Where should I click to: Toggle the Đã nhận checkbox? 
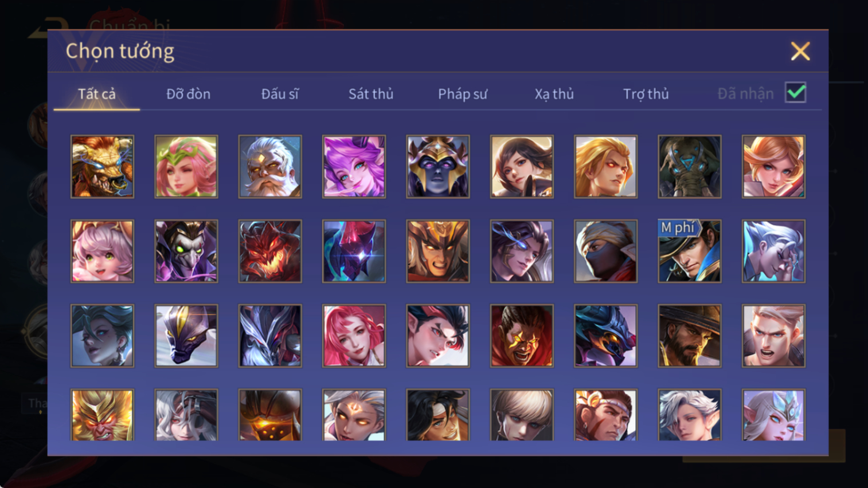click(796, 93)
